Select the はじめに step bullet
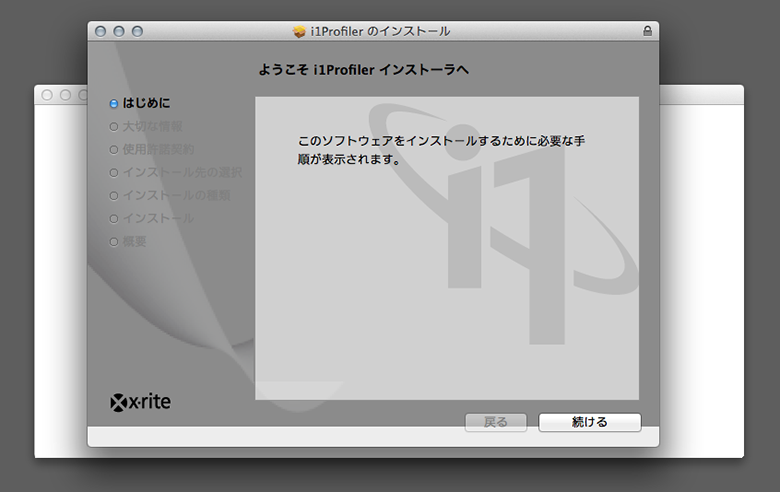Viewport: 780px width, 492px height. 114,103
